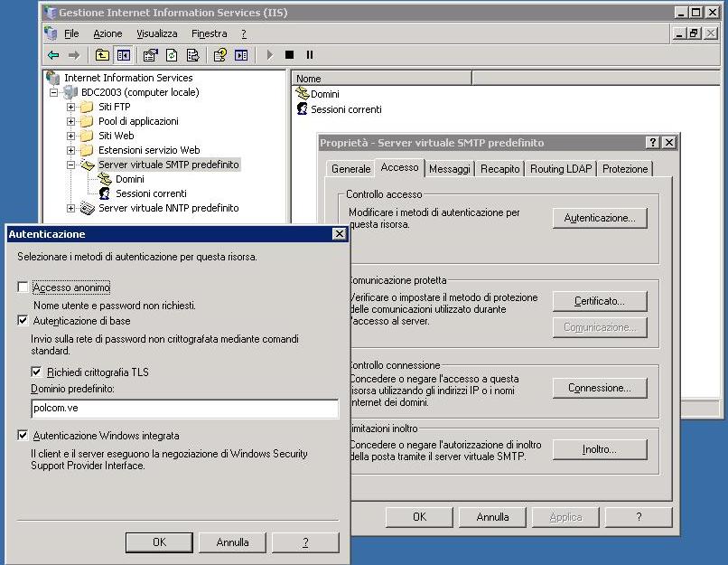Select the Accesso tab
728x565 pixels.
[x=399, y=167]
